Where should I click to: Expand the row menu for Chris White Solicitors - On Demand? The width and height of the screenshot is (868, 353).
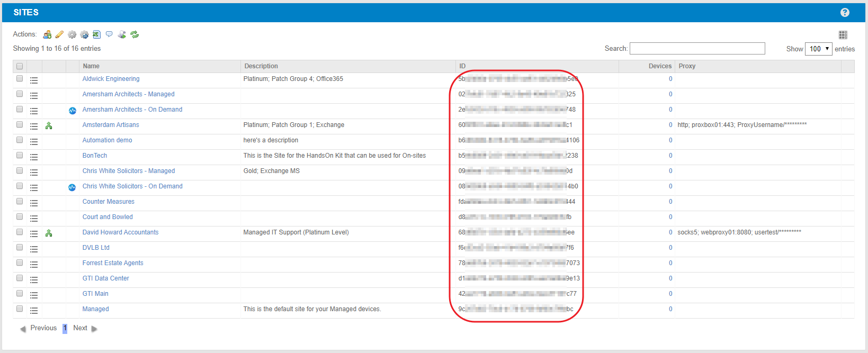click(x=34, y=188)
